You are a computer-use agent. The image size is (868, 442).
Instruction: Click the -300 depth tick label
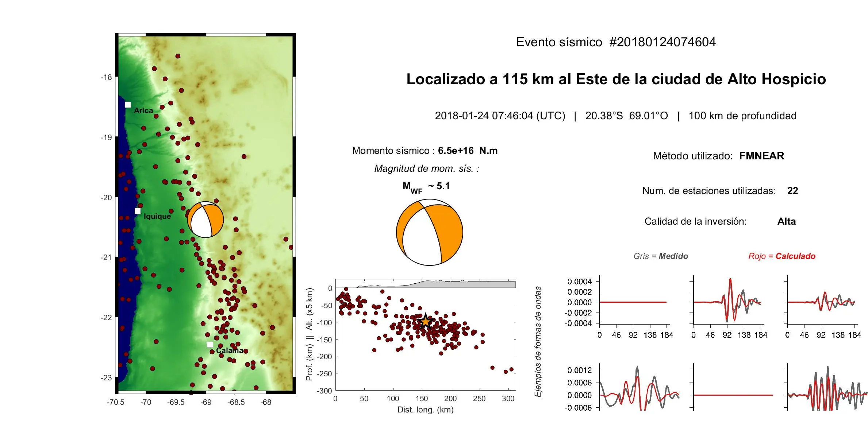pos(324,391)
